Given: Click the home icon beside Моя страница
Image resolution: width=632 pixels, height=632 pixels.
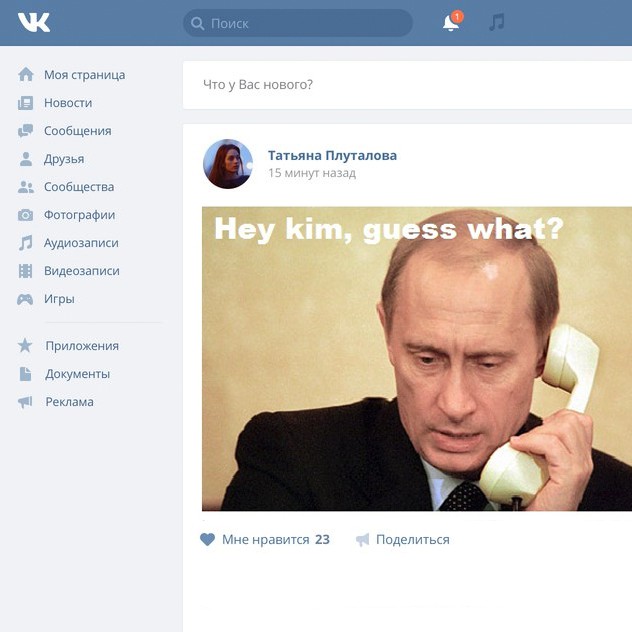Looking at the screenshot, I should pos(26,75).
